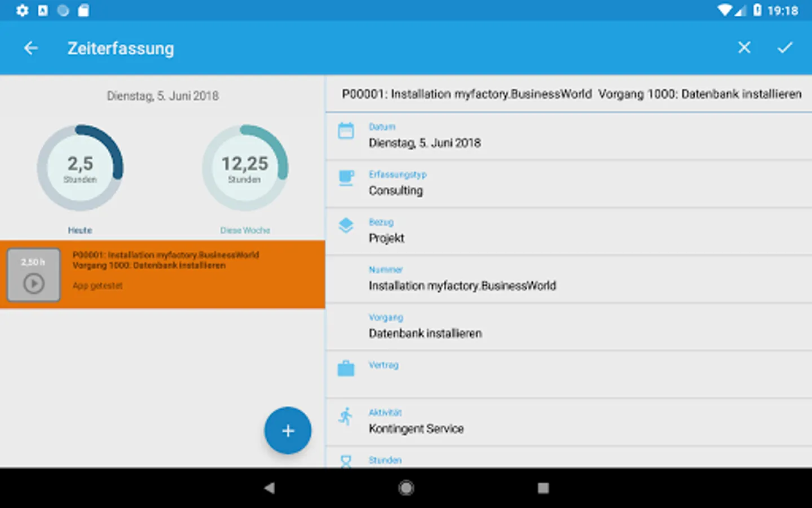Tap the hourglass icon next to Stunden
This screenshot has height=508, width=812.
tap(346, 462)
